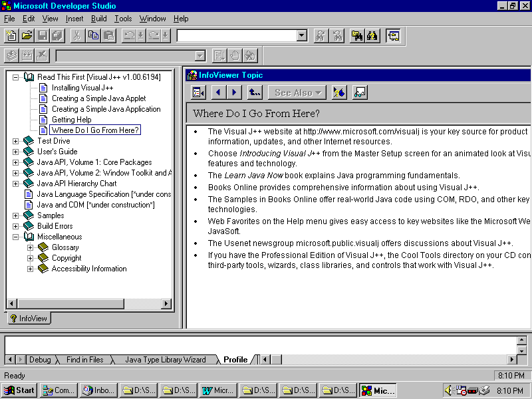Image resolution: width=532 pixels, height=399 pixels.
Task: Open the Getting Help topic
Action: pos(71,120)
